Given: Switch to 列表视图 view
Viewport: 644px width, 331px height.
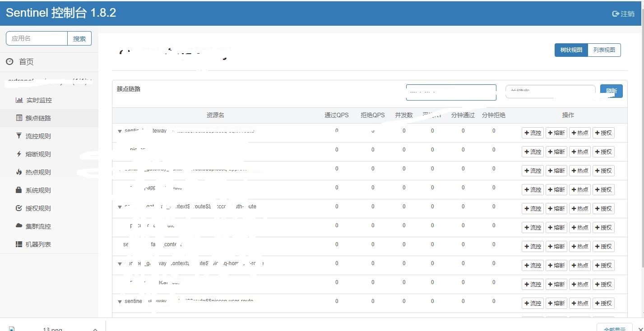Looking at the screenshot, I should click(x=604, y=50).
